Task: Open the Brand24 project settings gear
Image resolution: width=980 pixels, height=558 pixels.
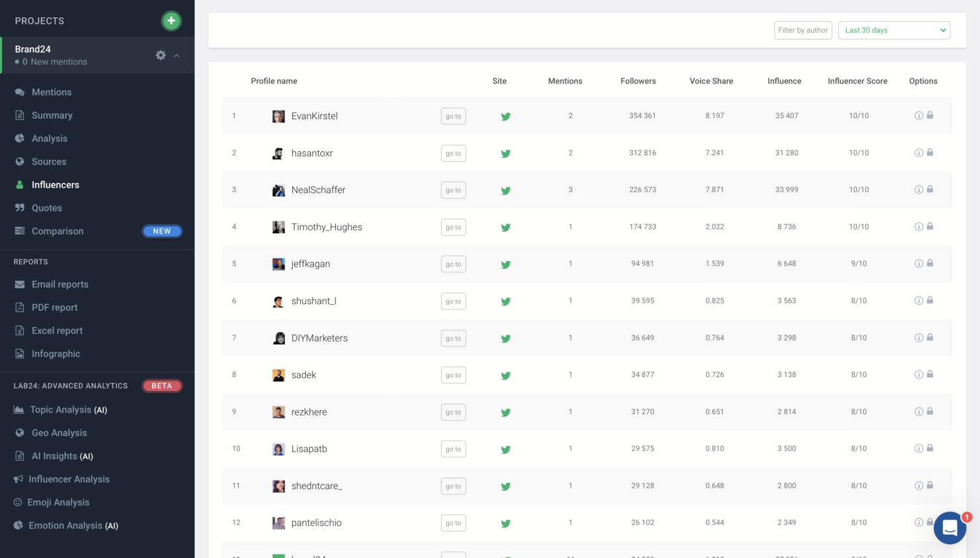Action: (160, 55)
